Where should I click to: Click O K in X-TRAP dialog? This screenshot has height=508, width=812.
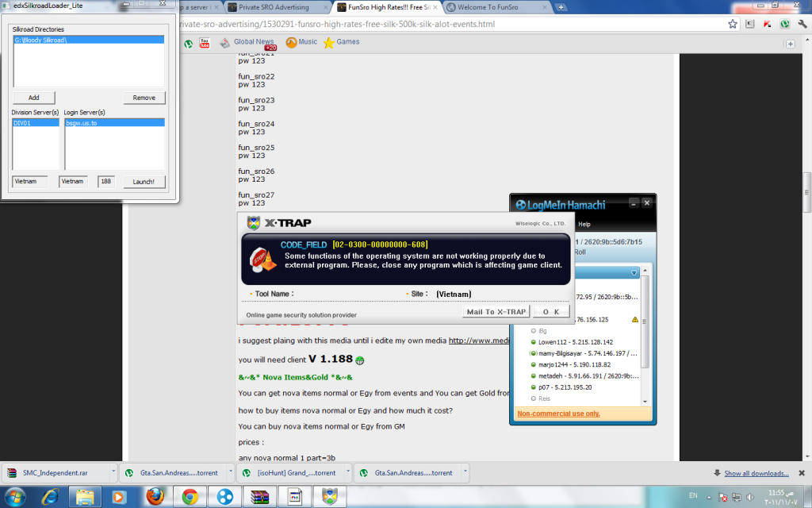coord(551,311)
